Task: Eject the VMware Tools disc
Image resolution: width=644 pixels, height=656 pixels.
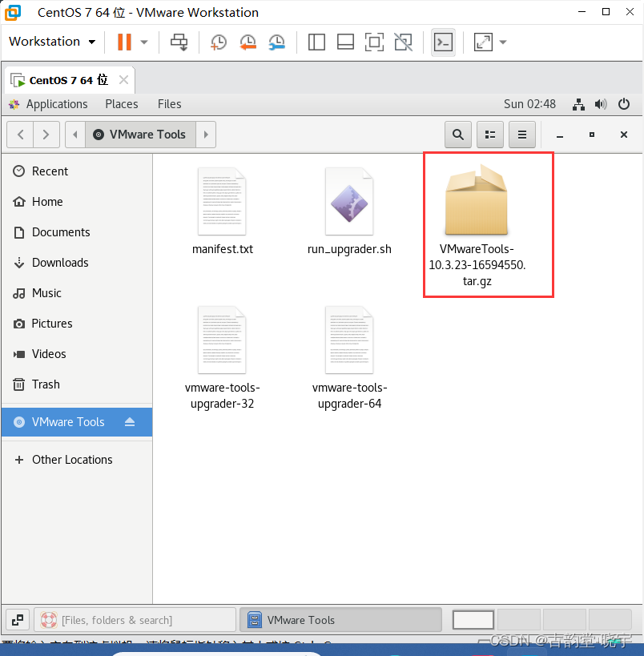Action: pyautogui.click(x=130, y=421)
